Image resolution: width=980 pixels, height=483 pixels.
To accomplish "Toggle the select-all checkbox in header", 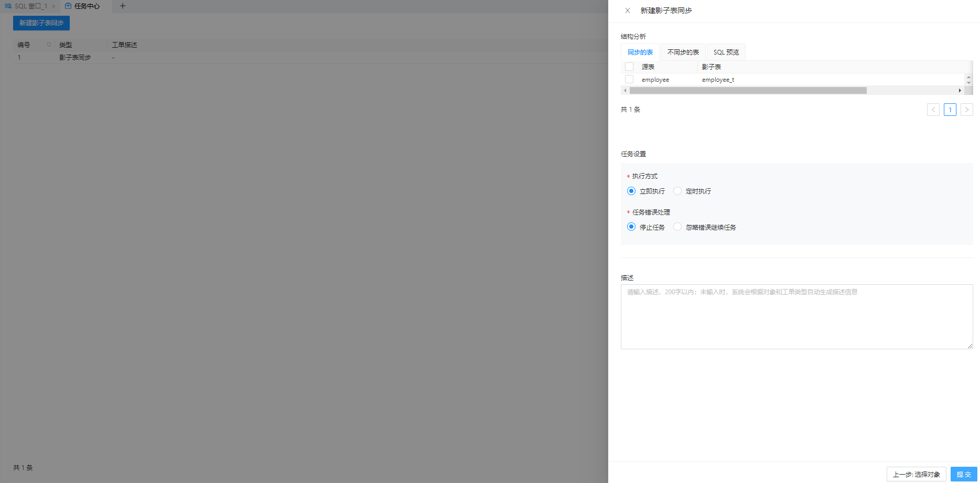I will click(629, 67).
